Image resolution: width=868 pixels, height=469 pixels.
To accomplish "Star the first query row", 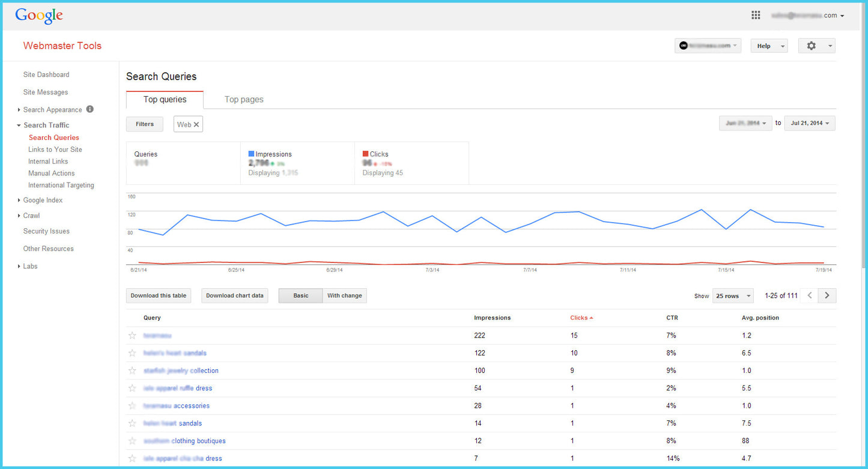I will tap(133, 336).
